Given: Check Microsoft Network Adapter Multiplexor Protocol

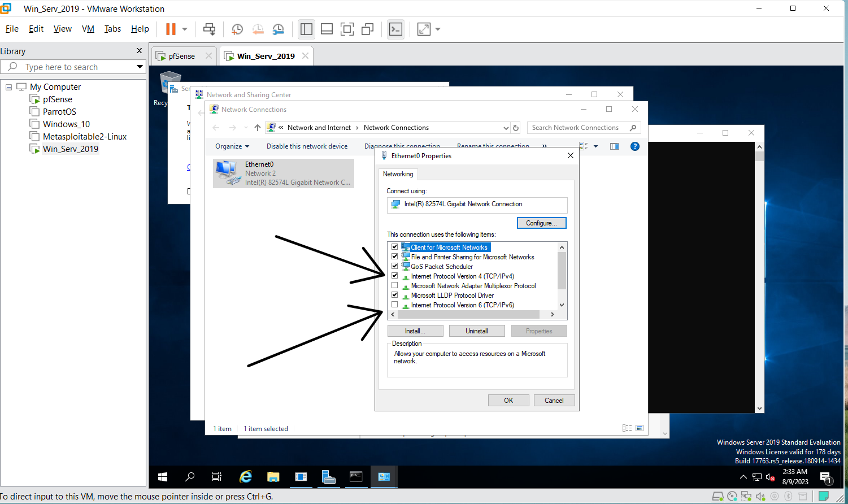Looking at the screenshot, I should [x=394, y=285].
